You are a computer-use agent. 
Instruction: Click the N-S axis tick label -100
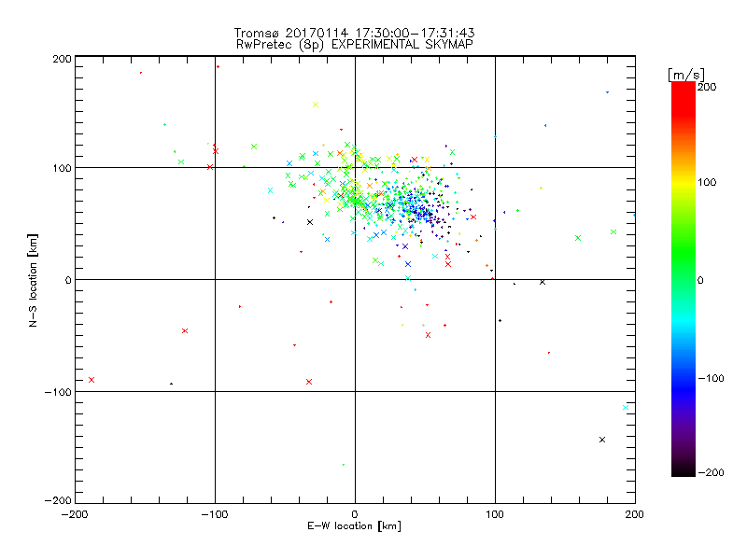(58, 392)
